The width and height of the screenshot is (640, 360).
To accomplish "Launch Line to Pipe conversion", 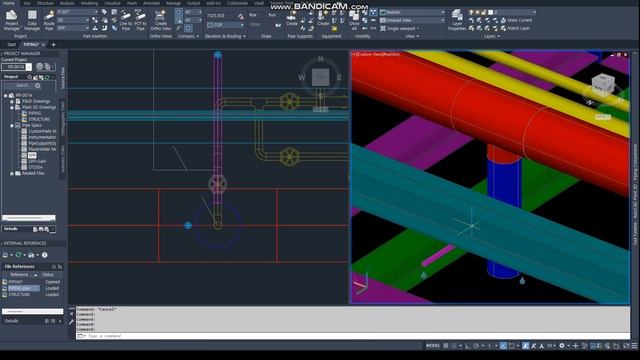I will (126, 20).
